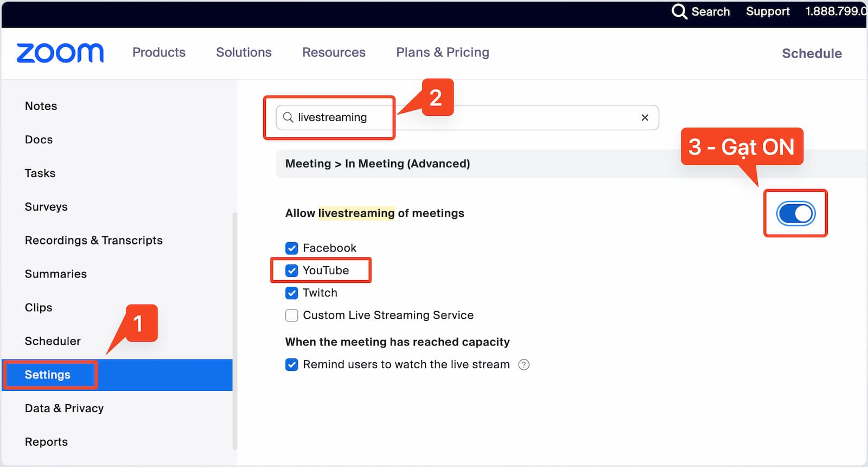868x467 pixels.
Task: Open the Products menu
Action: pyautogui.click(x=159, y=53)
